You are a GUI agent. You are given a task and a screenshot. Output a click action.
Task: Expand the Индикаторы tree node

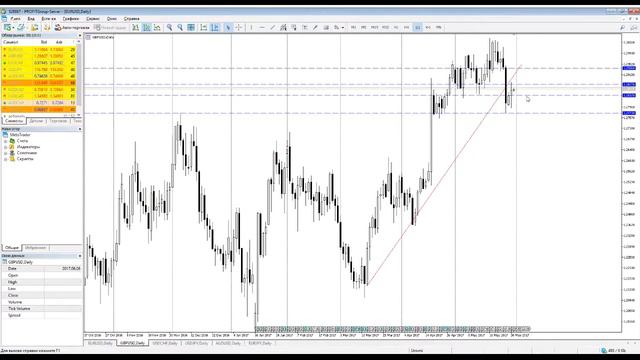coord(6,147)
